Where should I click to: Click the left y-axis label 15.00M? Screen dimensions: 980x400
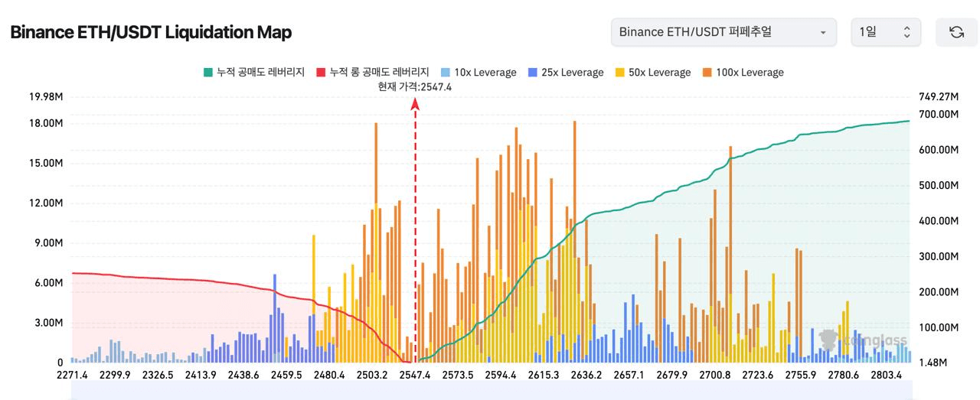[46, 164]
